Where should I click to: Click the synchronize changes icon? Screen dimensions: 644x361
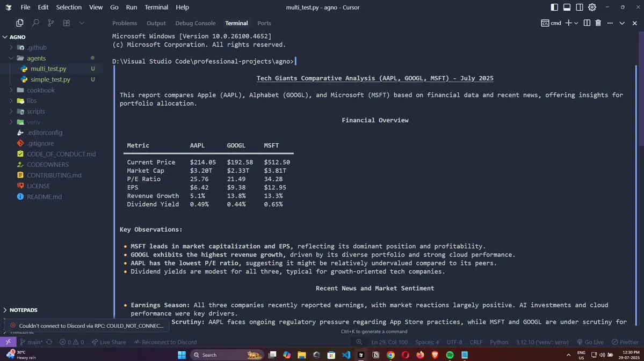(49, 342)
